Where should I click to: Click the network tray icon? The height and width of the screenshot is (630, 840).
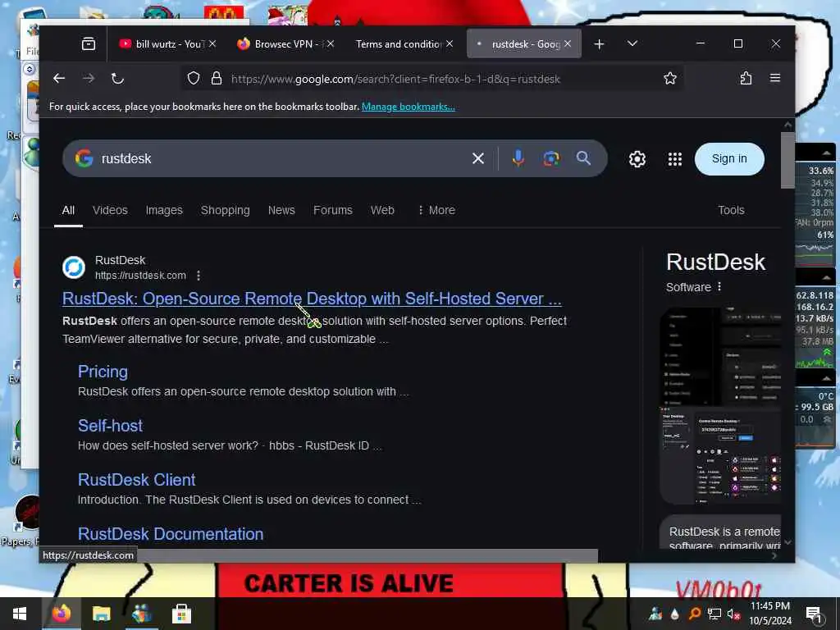click(714, 614)
